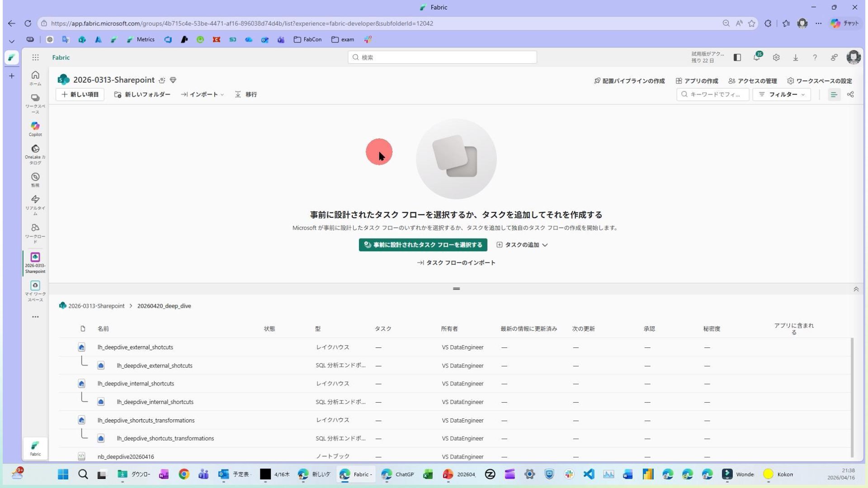Viewport: 868px width, 488px height.
Task: Switch to lineage view icon
Action: [x=850, y=94]
